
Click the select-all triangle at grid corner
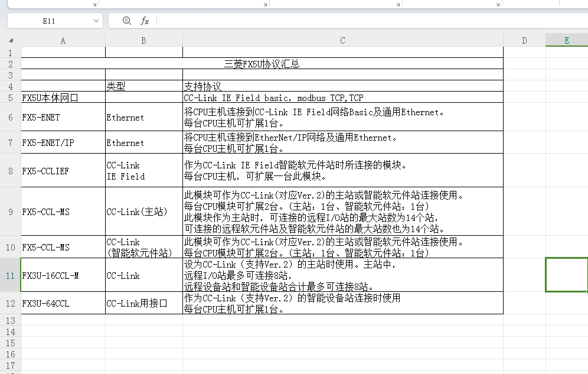(x=11, y=41)
